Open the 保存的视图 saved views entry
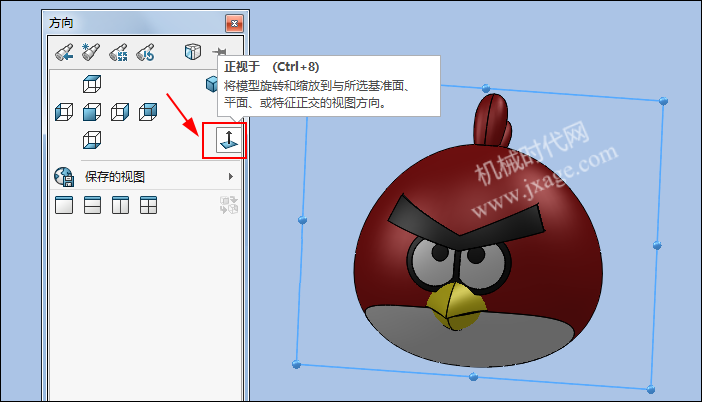Screen dimensions: 702x402 point(145,176)
